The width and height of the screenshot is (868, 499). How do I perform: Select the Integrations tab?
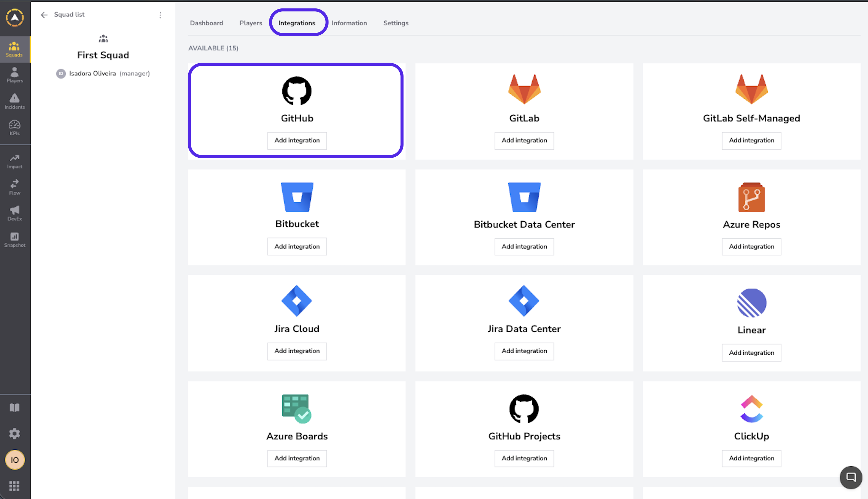pos(297,23)
